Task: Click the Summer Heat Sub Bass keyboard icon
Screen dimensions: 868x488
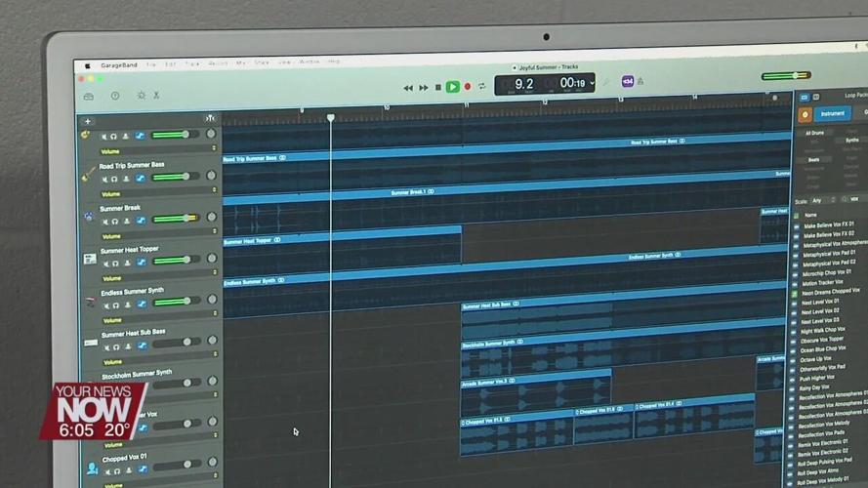Action: [x=91, y=343]
